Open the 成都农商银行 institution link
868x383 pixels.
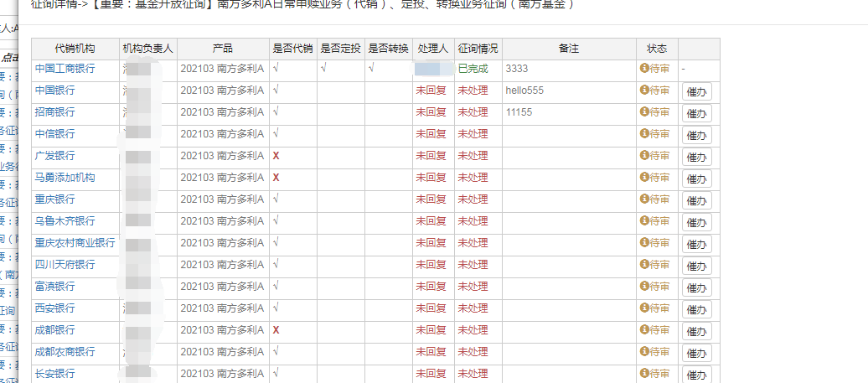(x=65, y=352)
